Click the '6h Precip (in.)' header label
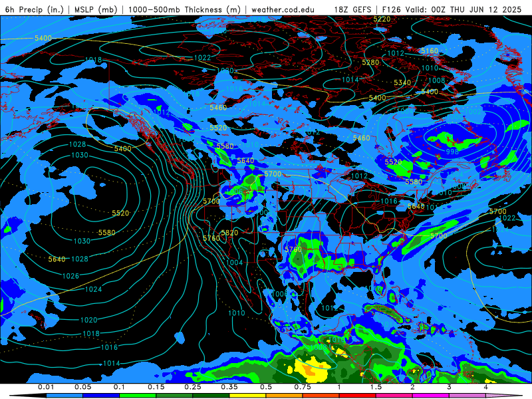This screenshot has width=532, height=399. pyautogui.click(x=35, y=9)
